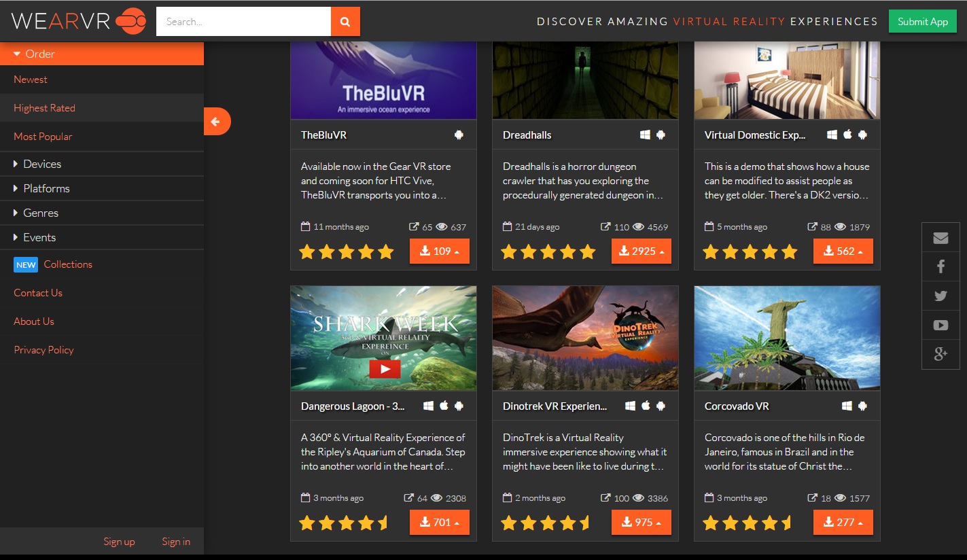Viewport: 967px width, 560px height.
Task: Click Windows icon on Dangerous Lagoon card
Action: tap(428, 406)
